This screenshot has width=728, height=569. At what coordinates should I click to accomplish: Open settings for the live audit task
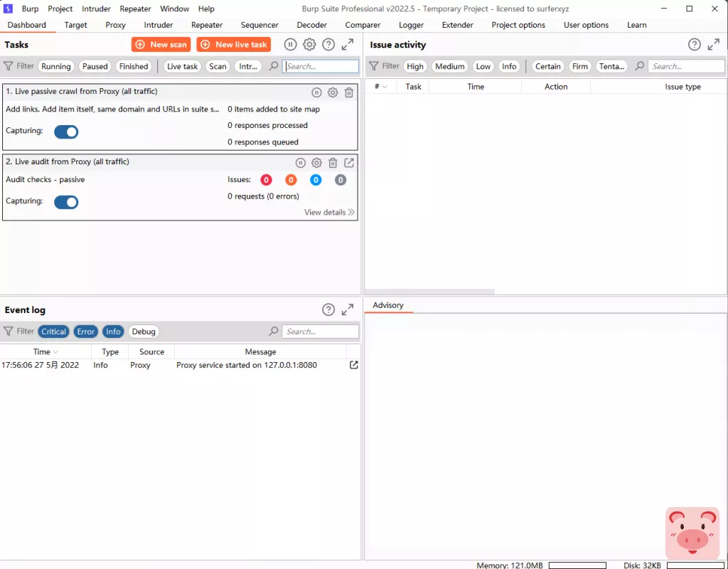tap(316, 162)
